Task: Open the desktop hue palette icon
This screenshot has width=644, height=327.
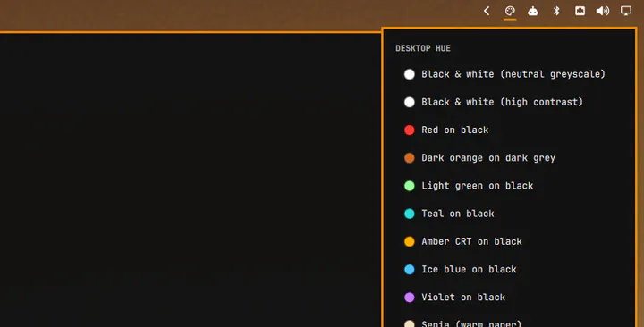Action: pos(510,11)
